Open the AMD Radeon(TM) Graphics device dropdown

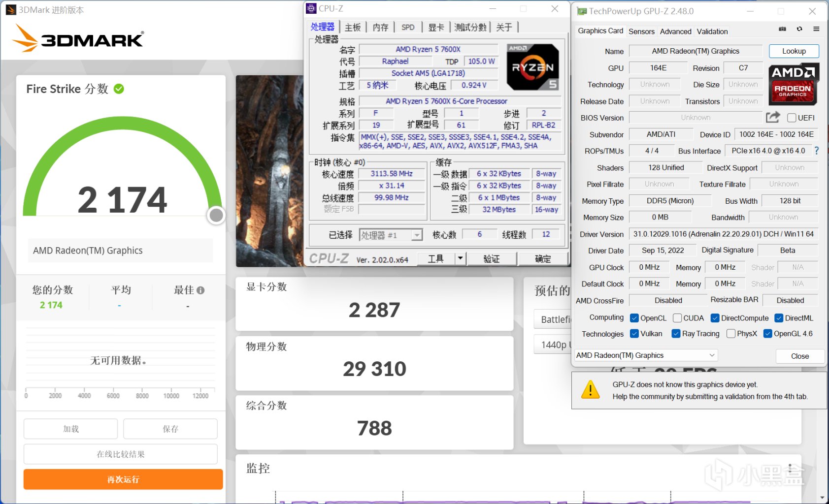646,355
